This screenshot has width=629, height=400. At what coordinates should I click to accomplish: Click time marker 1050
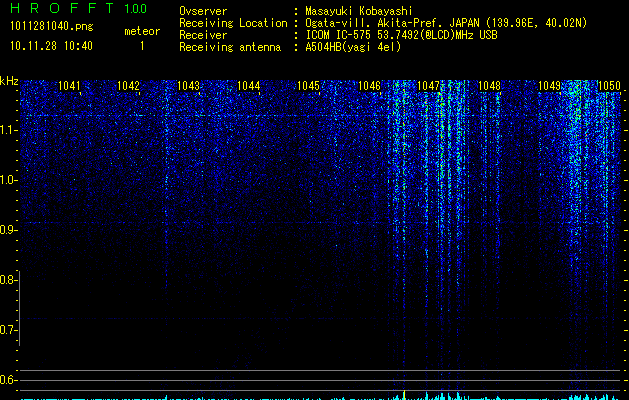tap(609, 85)
